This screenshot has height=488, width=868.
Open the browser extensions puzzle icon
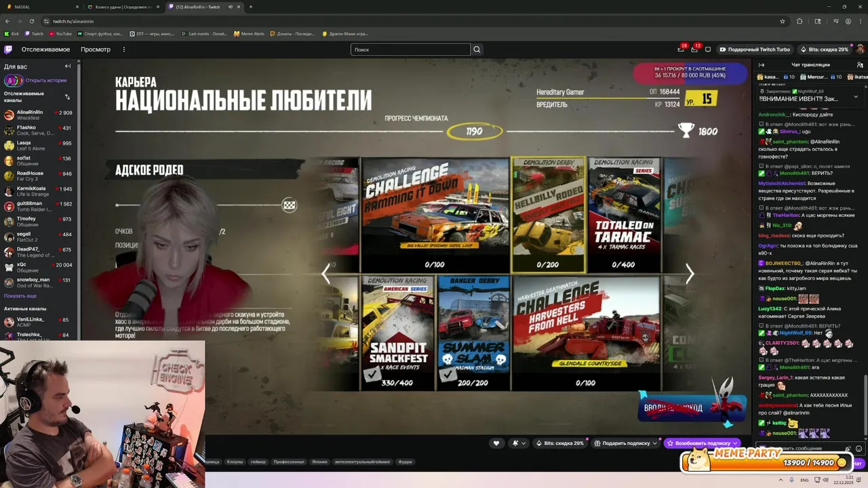coord(800,21)
